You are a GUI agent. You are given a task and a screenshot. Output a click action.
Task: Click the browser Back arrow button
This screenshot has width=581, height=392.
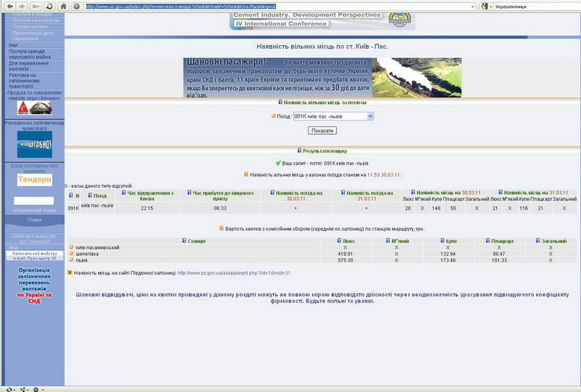click(x=9, y=6)
